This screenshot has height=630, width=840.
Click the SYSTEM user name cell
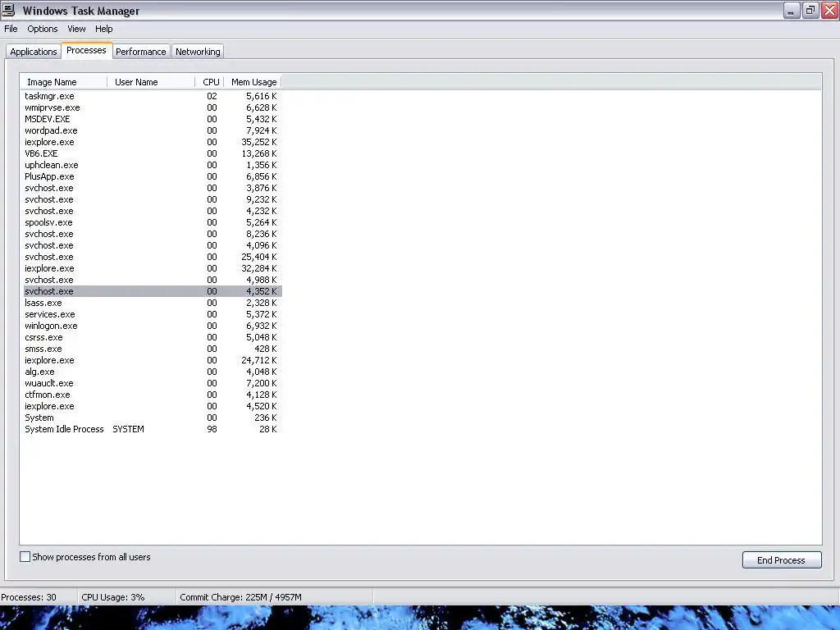tap(128, 429)
